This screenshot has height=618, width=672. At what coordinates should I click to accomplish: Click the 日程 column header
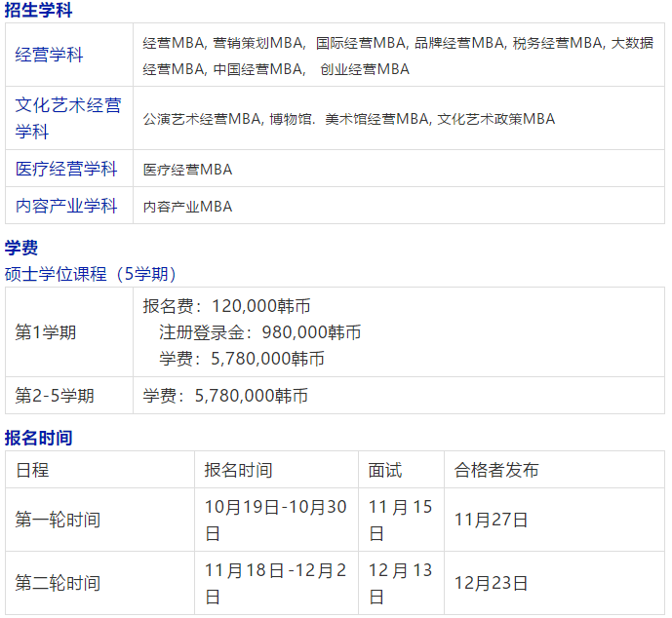(32, 470)
